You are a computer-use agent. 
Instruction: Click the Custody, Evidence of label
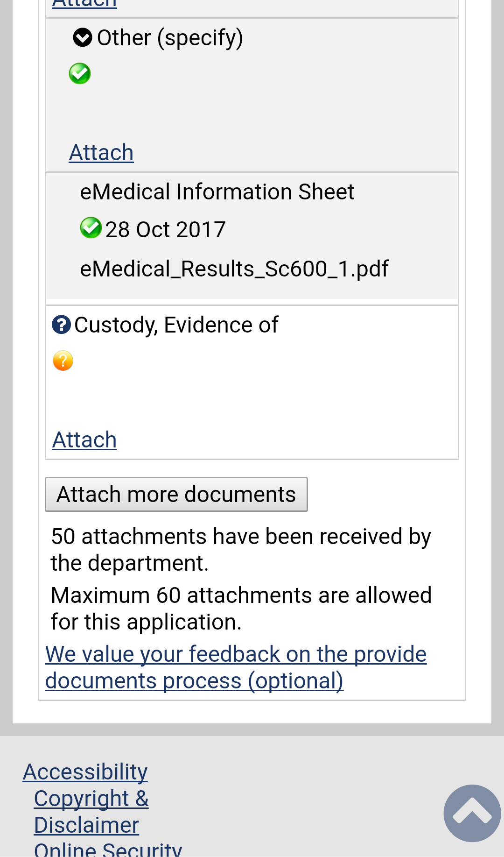coord(176,325)
